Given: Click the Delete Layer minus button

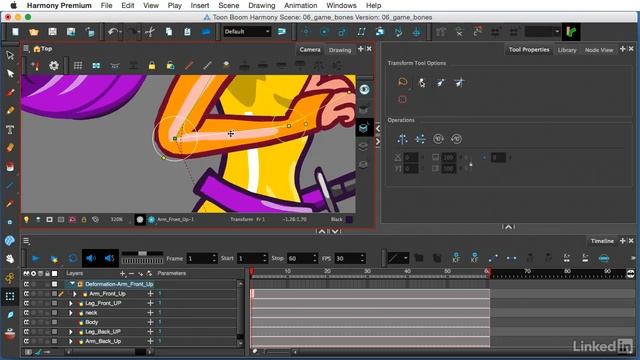Looking at the screenshot, I should point(131,273).
